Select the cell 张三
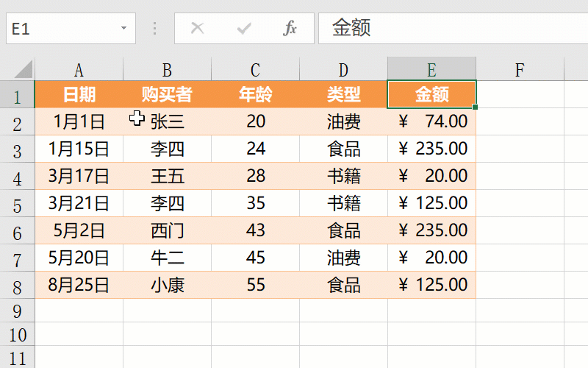 point(168,121)
